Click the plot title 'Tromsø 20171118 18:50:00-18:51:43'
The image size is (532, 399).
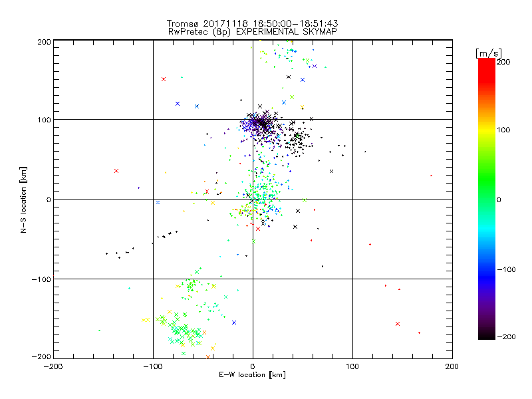point(252,23)
